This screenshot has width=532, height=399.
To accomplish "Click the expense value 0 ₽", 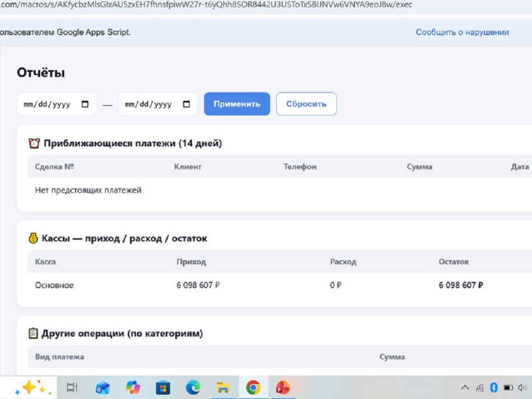I will tap(336, 285).
